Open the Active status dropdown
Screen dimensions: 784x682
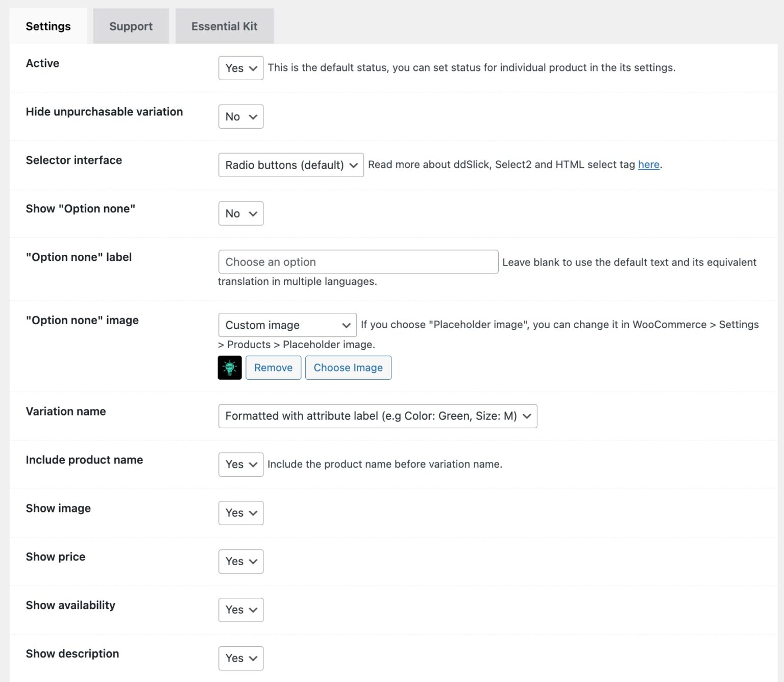click(240, 68)
